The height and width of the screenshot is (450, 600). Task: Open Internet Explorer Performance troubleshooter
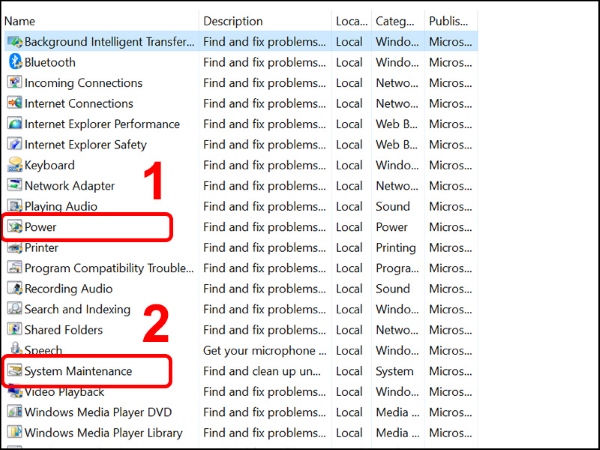(102, 124)
